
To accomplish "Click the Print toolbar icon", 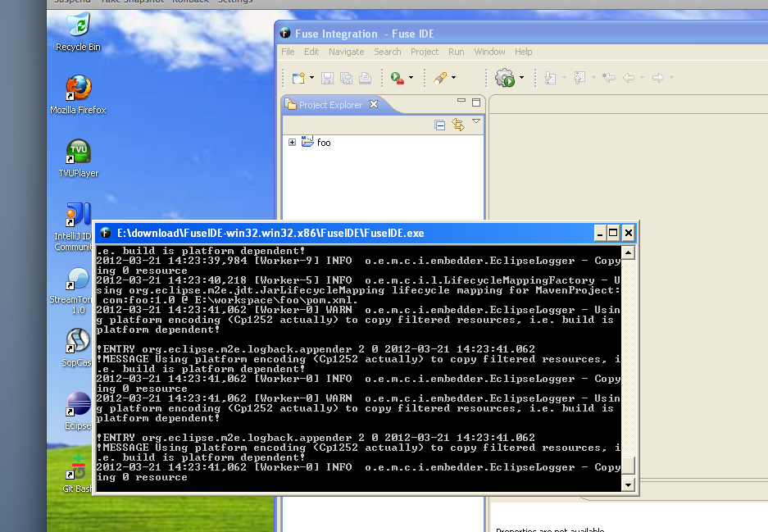I will 365,78.
